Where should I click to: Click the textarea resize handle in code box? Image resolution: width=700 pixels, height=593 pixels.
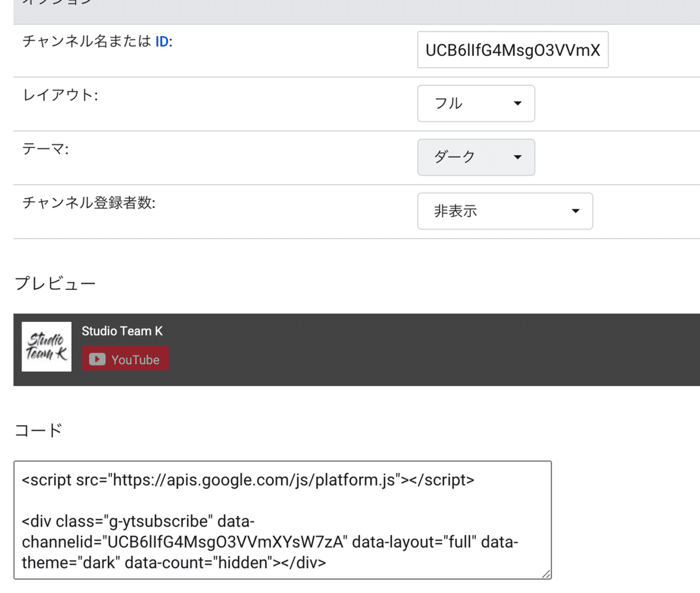pyautogui.click(x=546, y=574)
